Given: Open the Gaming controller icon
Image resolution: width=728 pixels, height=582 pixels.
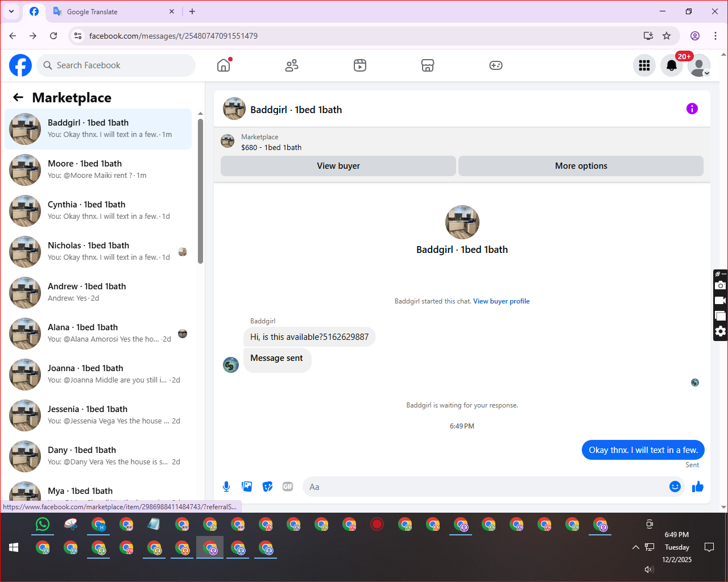Looking at the screenshot, I should pyautogui.click(x=496, y=65).
